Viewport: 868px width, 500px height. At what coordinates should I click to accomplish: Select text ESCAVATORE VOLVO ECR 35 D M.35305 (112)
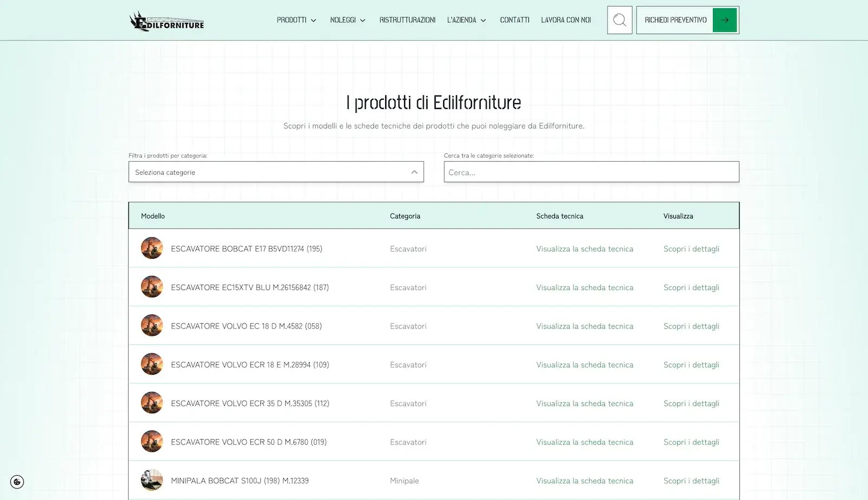[x=250, y=403]
